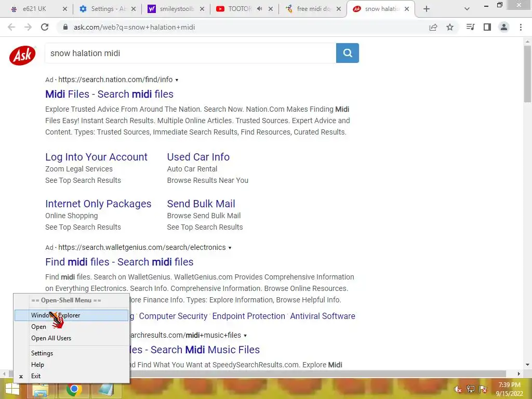Close the Settings tab

(x=134, y=9)
